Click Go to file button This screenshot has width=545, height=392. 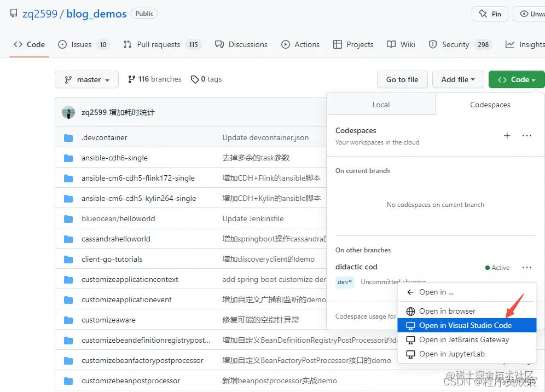coord(402,79)
